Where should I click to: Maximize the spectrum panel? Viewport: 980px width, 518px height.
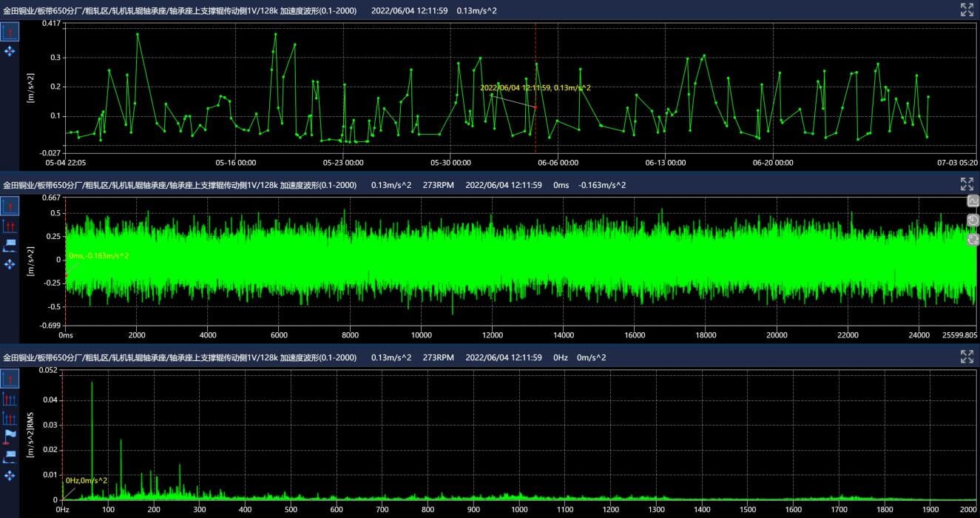[x=967, y=357]
